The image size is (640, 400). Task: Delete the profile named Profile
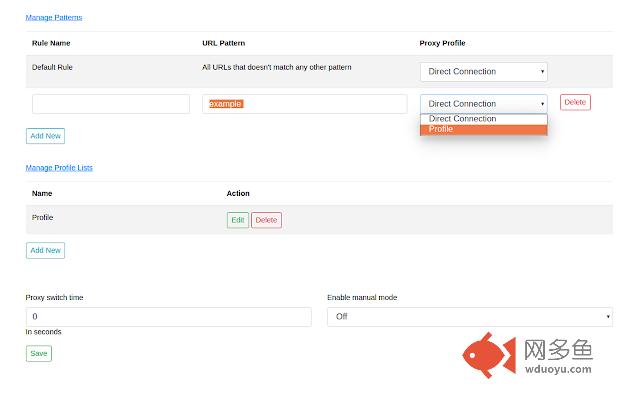pyautogui.click(x=266, y=220)
